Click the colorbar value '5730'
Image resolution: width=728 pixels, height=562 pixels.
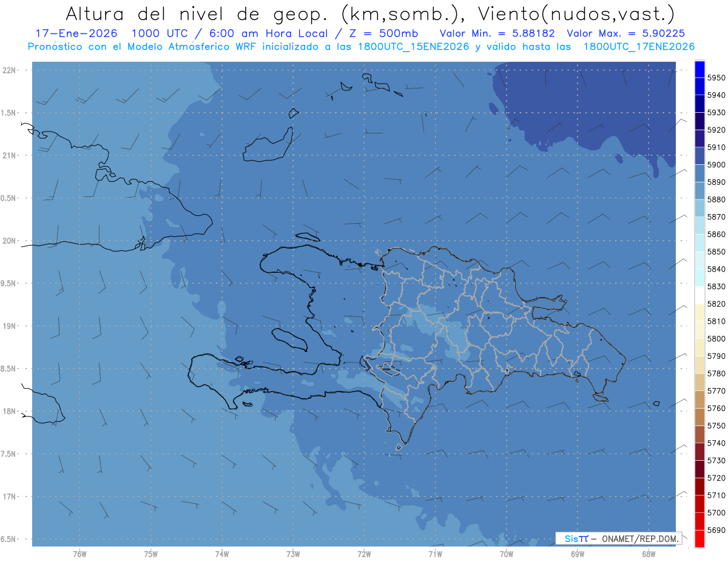[716, 461]
